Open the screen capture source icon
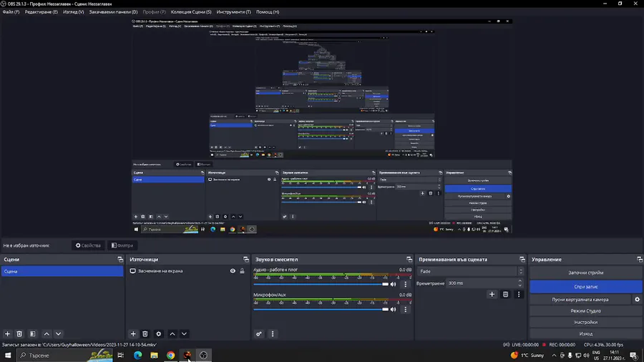644x362 pixels. point(132,271)
